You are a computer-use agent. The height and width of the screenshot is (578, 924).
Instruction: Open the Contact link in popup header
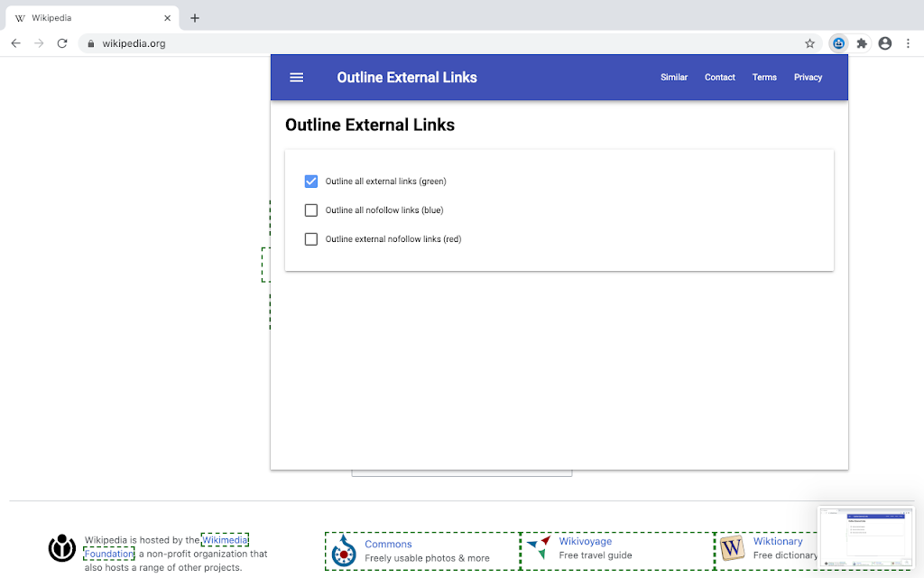tap(719, 78)
